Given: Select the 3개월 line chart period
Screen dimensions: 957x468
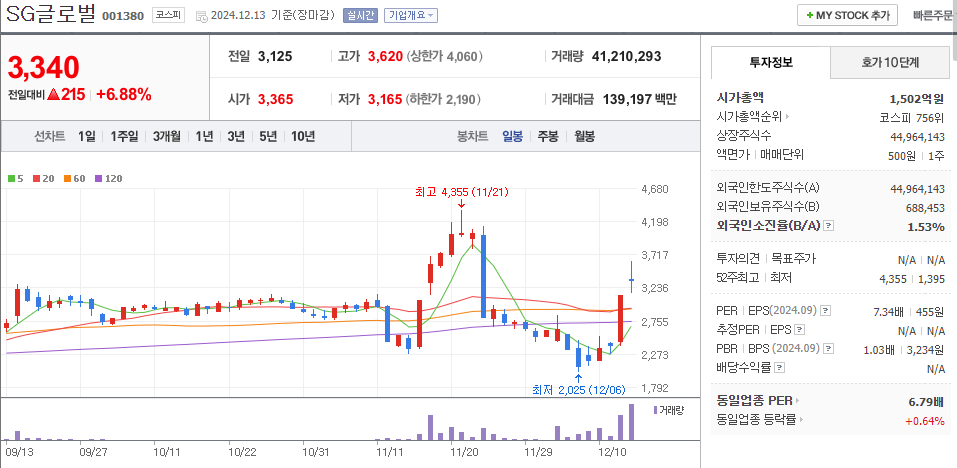Looking at the screenshot, I should tap(167, 136).
